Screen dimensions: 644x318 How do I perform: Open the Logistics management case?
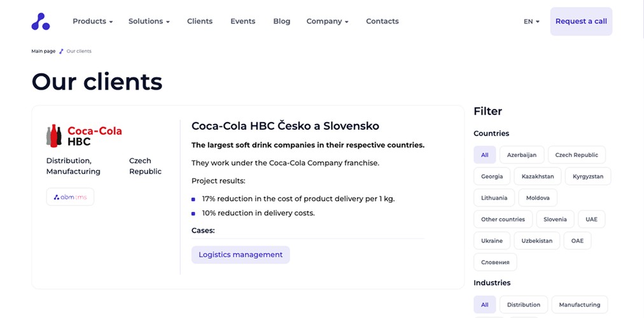pos(241,255)
